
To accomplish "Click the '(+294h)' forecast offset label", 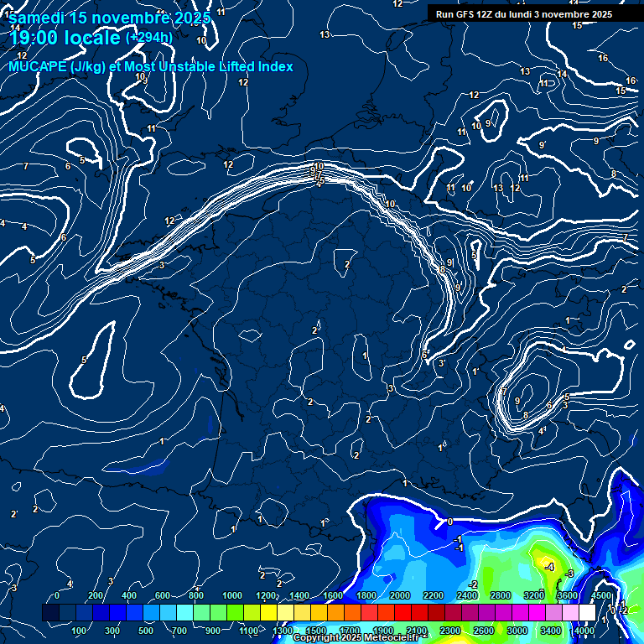I will click(x=148, y=38).
